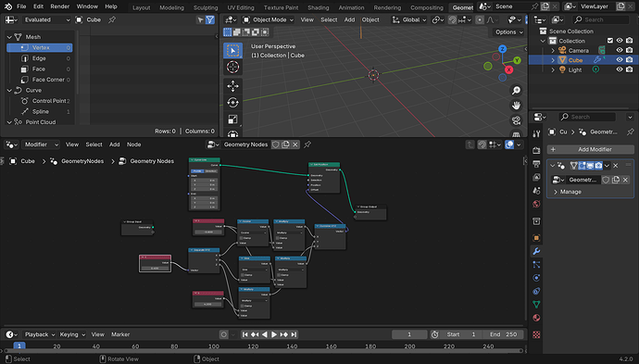This screenshot has height=364, width=639.
Task: Switch to the Shading workspace tab
Action: click(319, 7)
